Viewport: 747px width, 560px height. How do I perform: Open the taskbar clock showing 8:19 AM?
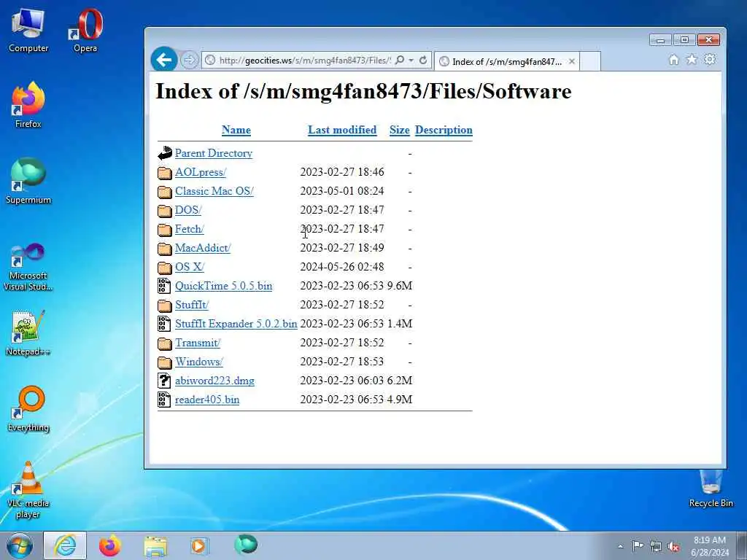tap(710, 546)
